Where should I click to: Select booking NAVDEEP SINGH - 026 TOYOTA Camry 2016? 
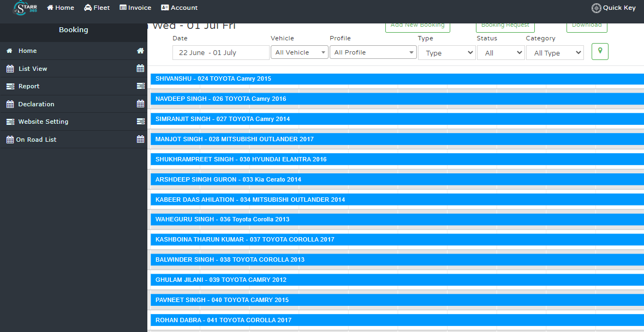[397, 99]
